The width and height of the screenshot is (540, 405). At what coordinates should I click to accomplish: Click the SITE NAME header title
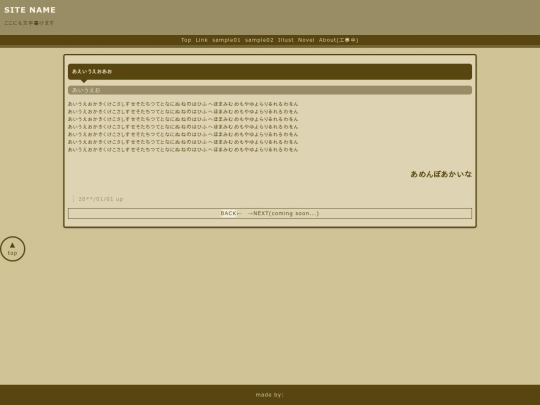[30, 10]
